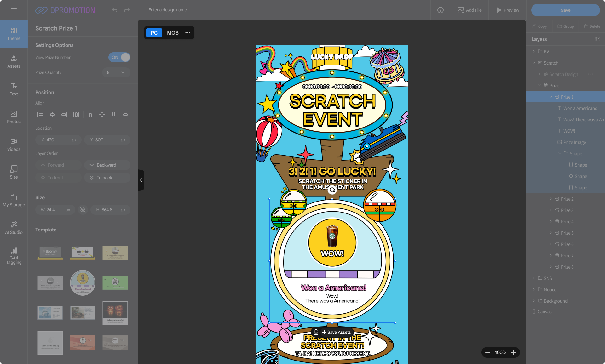Image resolution: width=605 pixels, height=364 pixels.
Task: Select the round Americano template thumbnail
Action: point(83,283)
